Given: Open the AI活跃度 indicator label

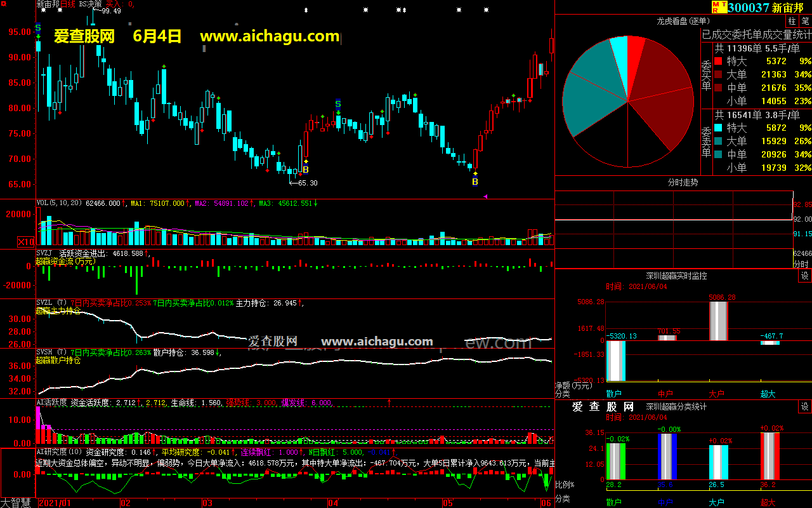Looking at the screenshot, I should pyautogui.click(x=52, y=402).
